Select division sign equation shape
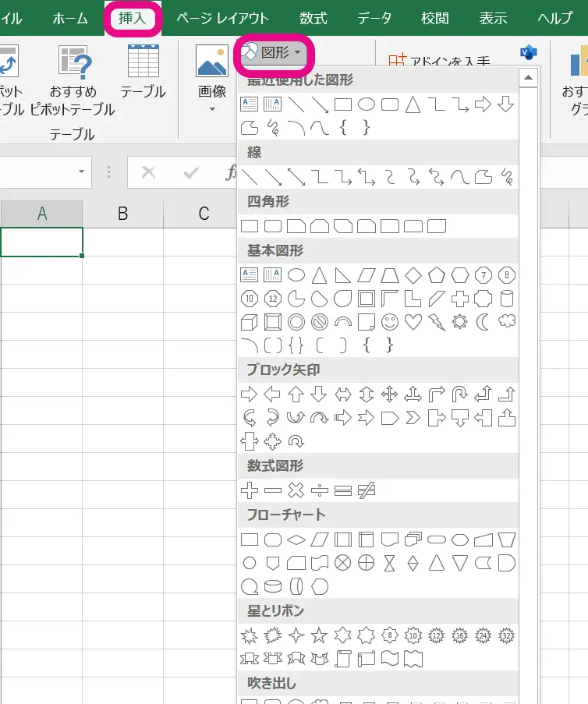The height and width of the screenshot is (704, 588). coord(320,490)
